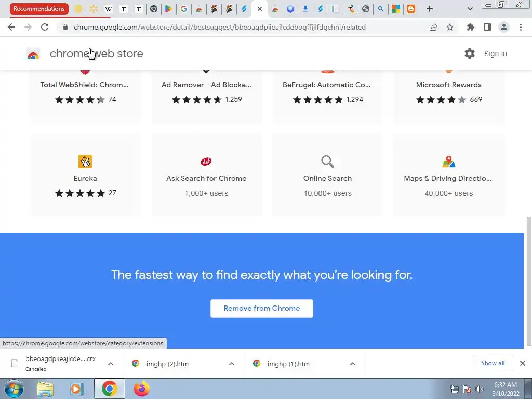
Task: Open the Blogger tab
Action: pyautogui.click(x=411, y=9)
